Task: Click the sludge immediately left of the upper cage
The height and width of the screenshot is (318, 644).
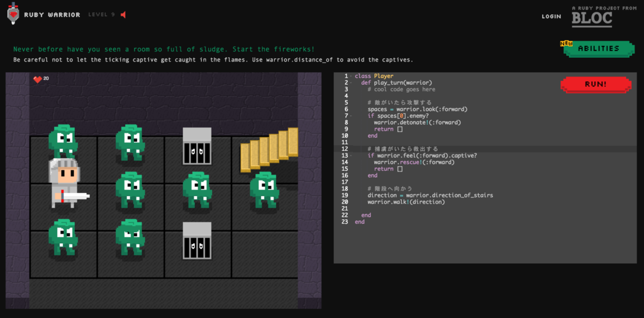Action: pyautogui.click(x=130, y=143)
